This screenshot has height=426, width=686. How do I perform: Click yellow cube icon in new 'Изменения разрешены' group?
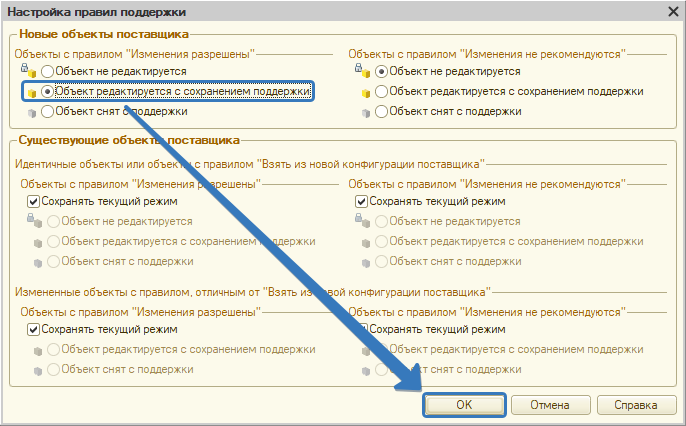click(x=32, y=91)
